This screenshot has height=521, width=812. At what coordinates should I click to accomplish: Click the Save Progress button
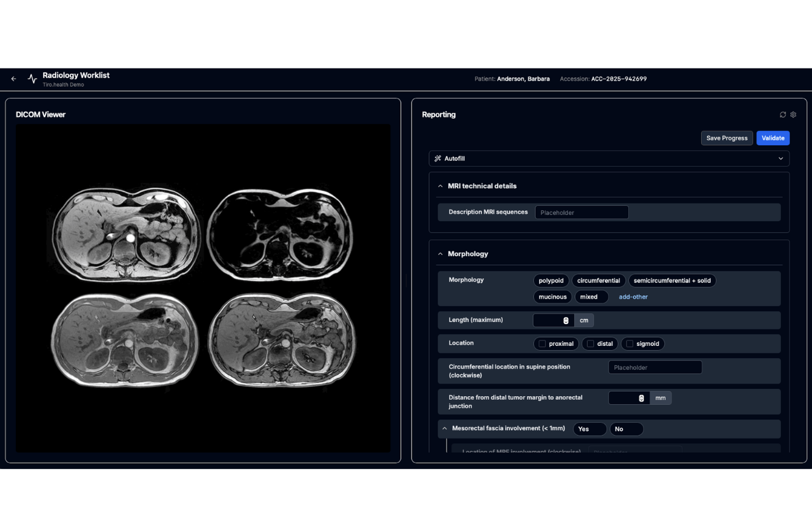tap(727, 138)
